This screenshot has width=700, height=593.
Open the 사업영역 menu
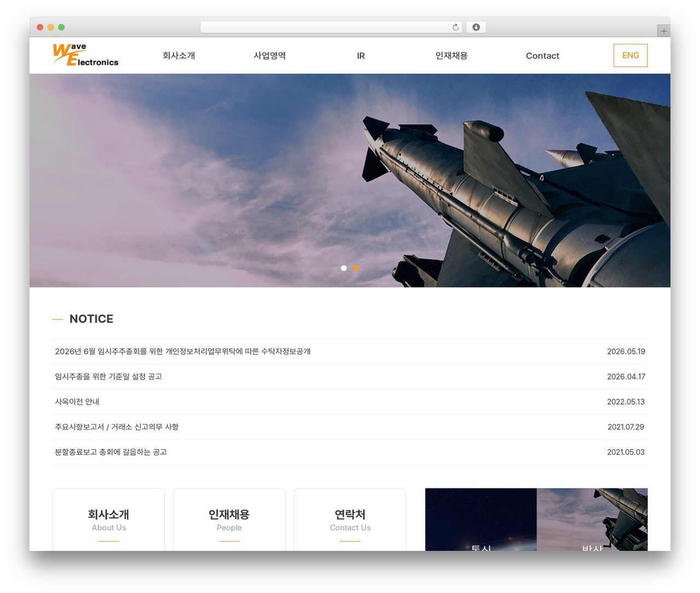(x=270, y=55)
